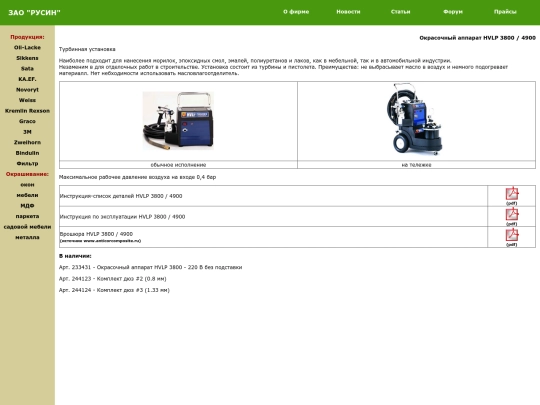Open the Статьи menu item
Viewport: 540px width, 405px height.
[x=401, y=12]
